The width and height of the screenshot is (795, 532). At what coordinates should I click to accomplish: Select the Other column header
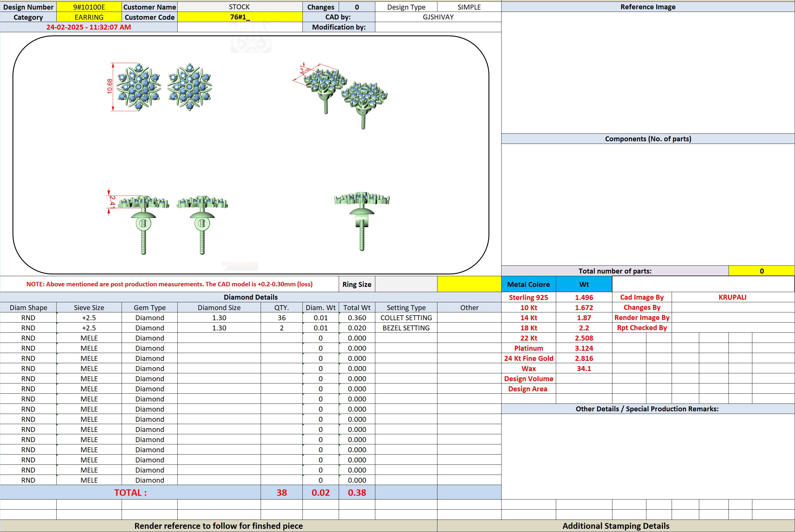469,307
